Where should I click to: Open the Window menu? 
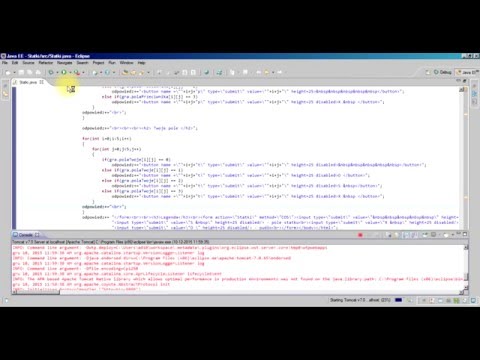(127, 63)
